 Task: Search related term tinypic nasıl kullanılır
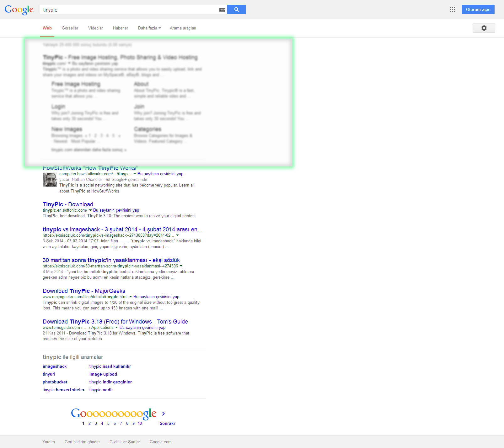point(110,366)
